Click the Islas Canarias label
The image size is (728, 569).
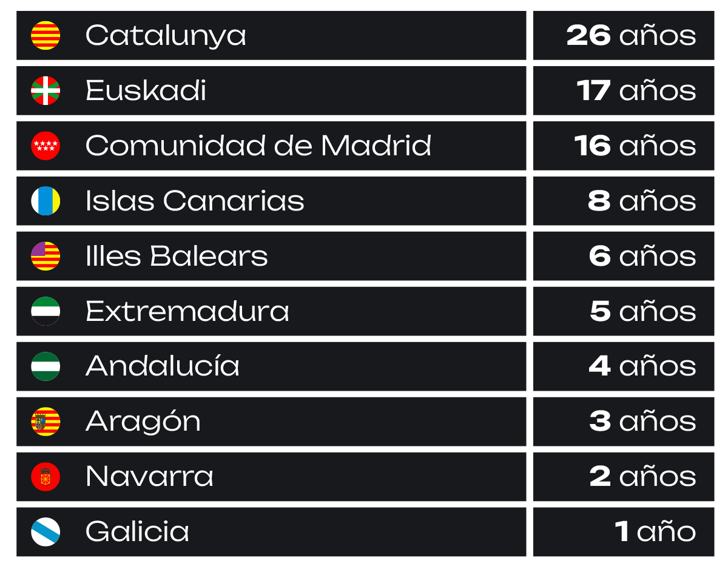click(x=195, y=201)
